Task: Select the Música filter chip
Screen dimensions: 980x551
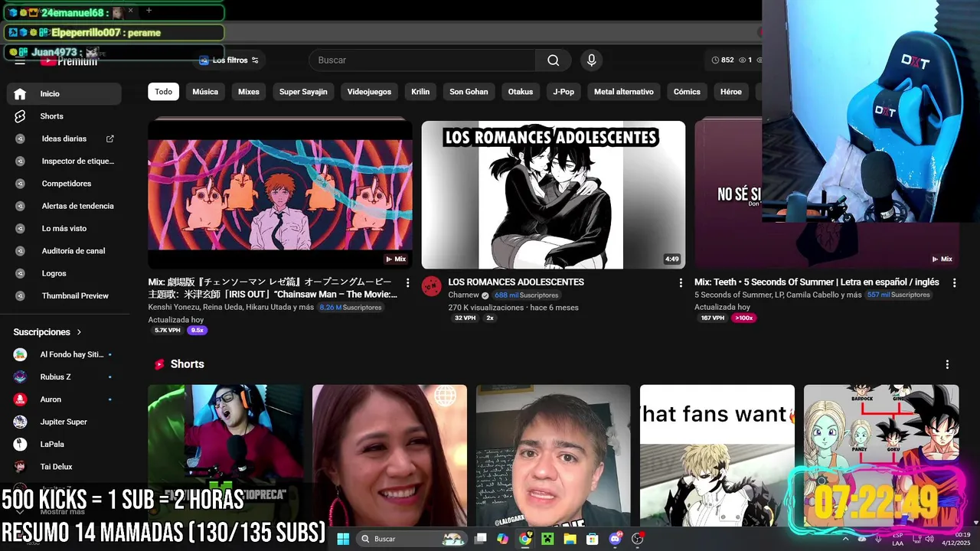Action: [x=205, y=92]
